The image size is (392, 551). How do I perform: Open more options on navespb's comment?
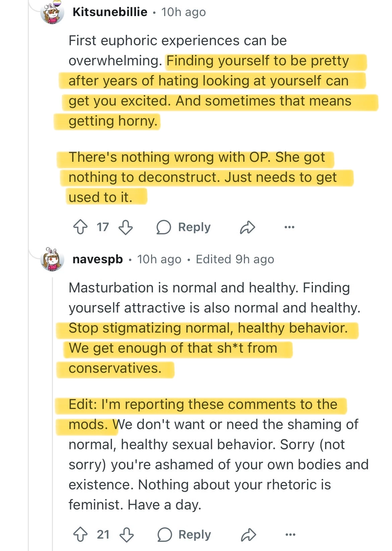(x=290, y=534)
